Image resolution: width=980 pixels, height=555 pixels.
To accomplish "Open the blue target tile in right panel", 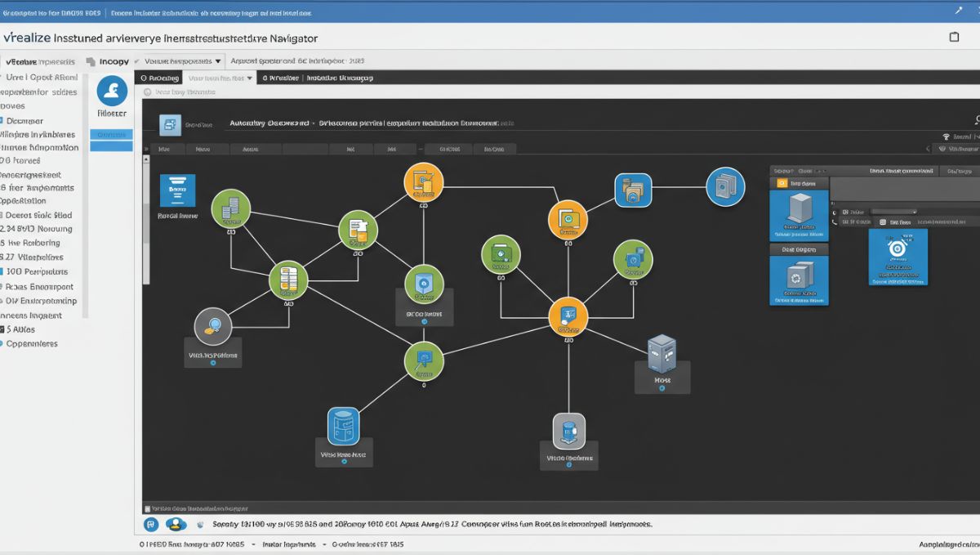I will [x=898, y=257].
